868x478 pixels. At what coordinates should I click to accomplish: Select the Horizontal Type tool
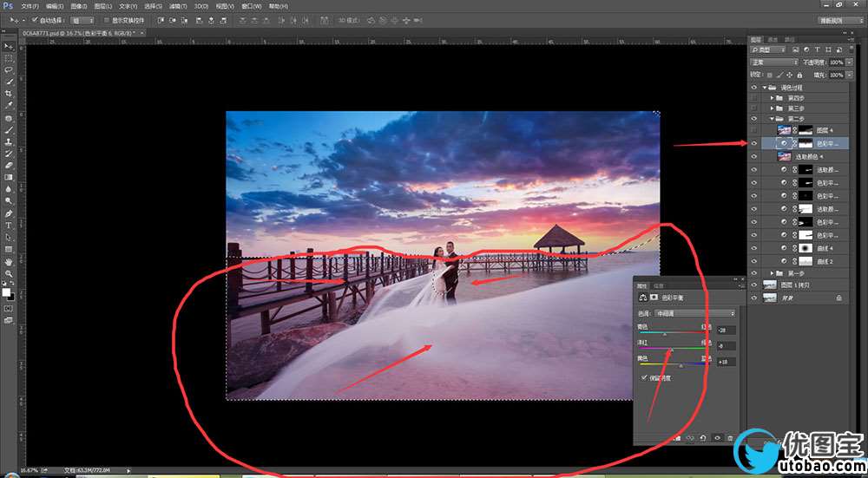pos(9,226)
